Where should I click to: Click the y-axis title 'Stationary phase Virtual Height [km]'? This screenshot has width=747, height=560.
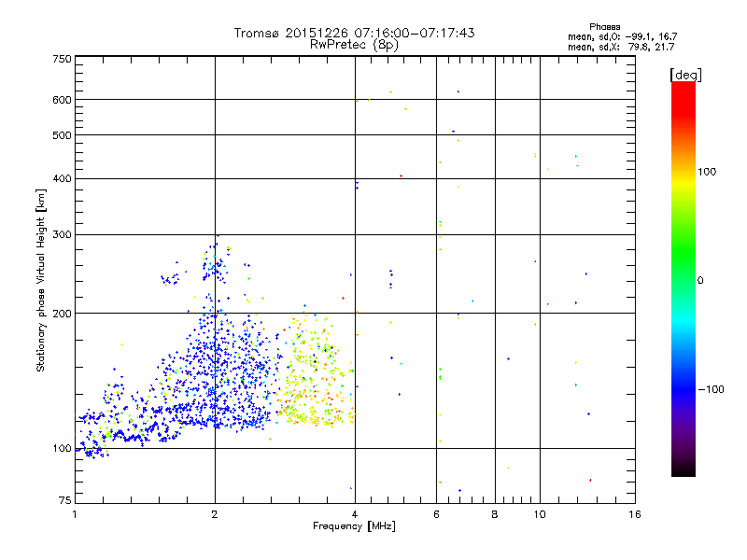click(x=41, y=281)
